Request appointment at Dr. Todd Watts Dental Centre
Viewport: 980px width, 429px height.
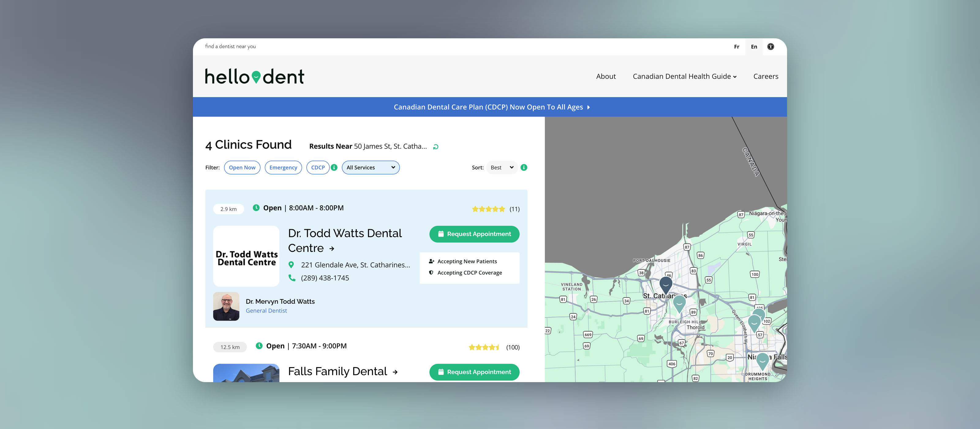point(474,234)
